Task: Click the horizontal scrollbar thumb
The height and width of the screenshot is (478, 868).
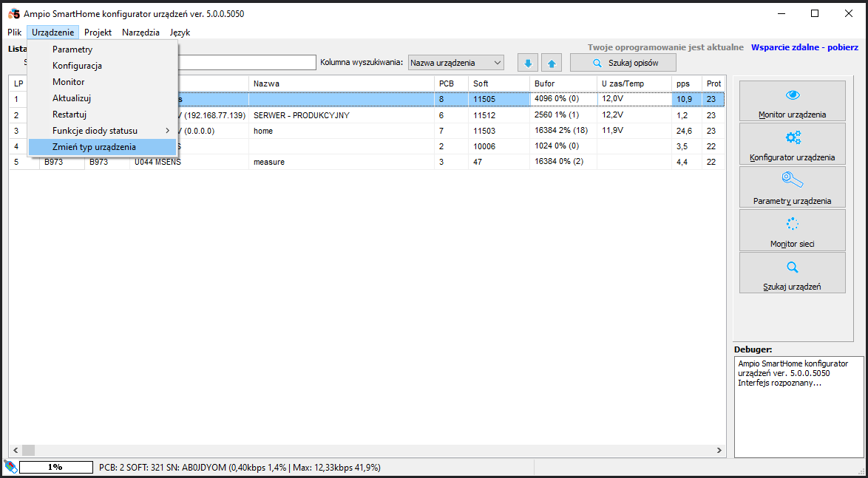Action: (28, 451)
